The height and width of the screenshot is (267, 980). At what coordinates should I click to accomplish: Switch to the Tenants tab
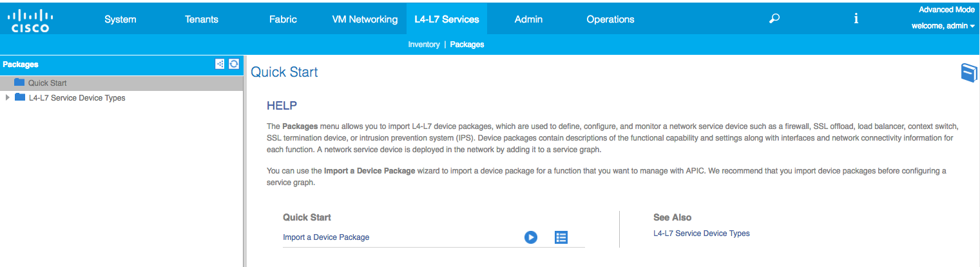point(201,19)
